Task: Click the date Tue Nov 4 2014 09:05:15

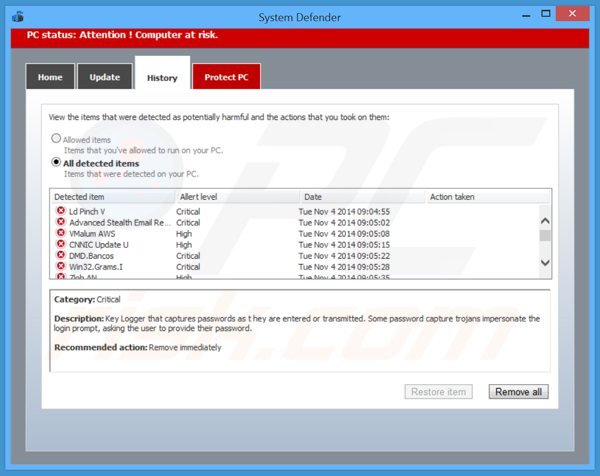Action: tap(344, 245)
